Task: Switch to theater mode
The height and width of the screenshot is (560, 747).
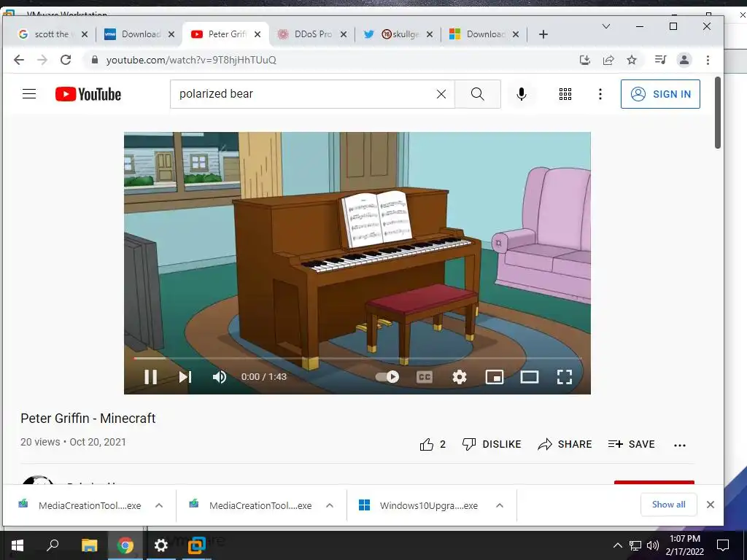Action: click(530, 377)
